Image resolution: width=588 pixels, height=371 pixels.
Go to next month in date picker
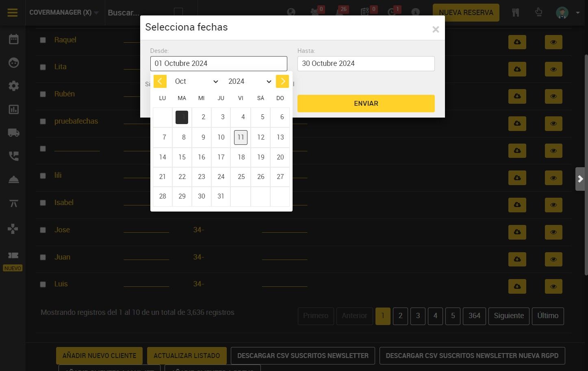282,81
